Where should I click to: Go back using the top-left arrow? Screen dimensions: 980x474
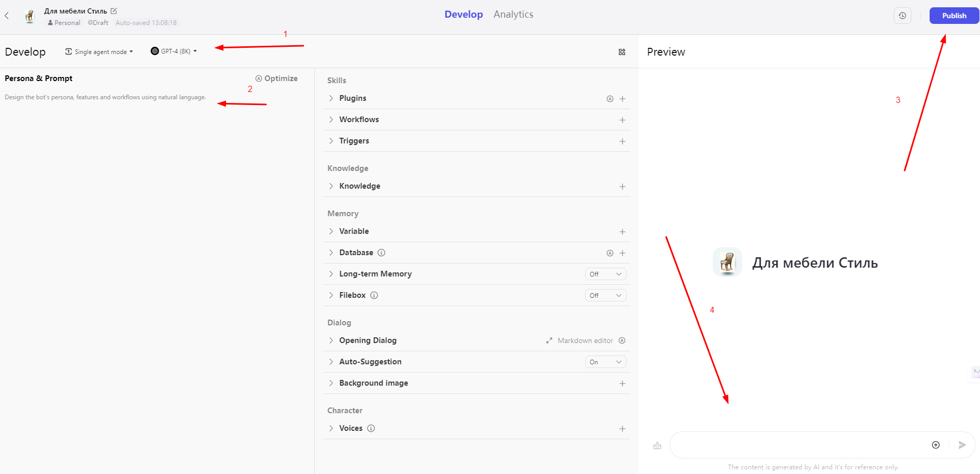tap(7, 16)
